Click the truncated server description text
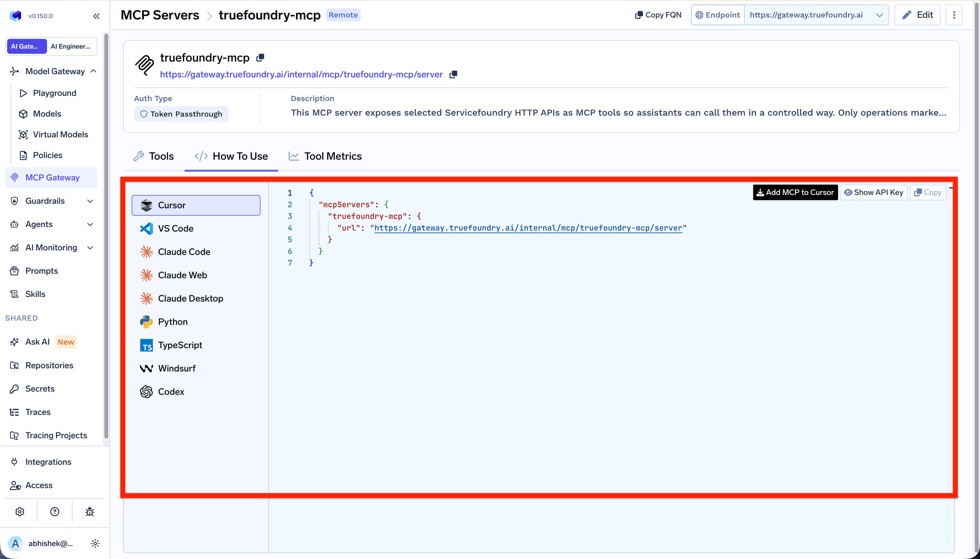 point(619,112)
